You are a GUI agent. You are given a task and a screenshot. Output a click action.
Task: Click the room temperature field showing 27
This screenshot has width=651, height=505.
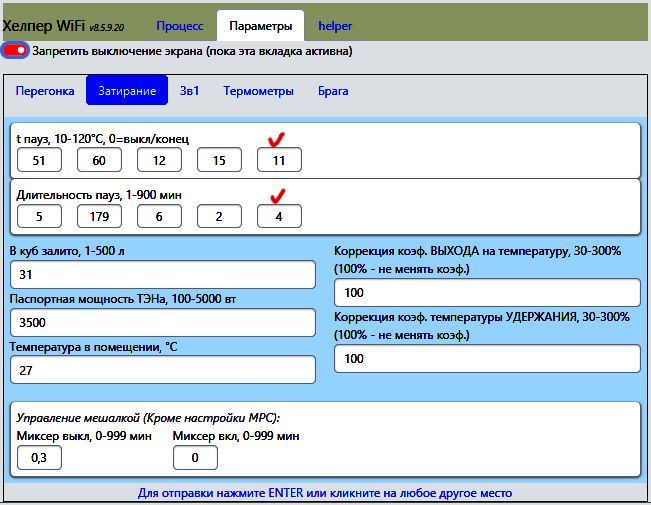[x=162, y=370]
